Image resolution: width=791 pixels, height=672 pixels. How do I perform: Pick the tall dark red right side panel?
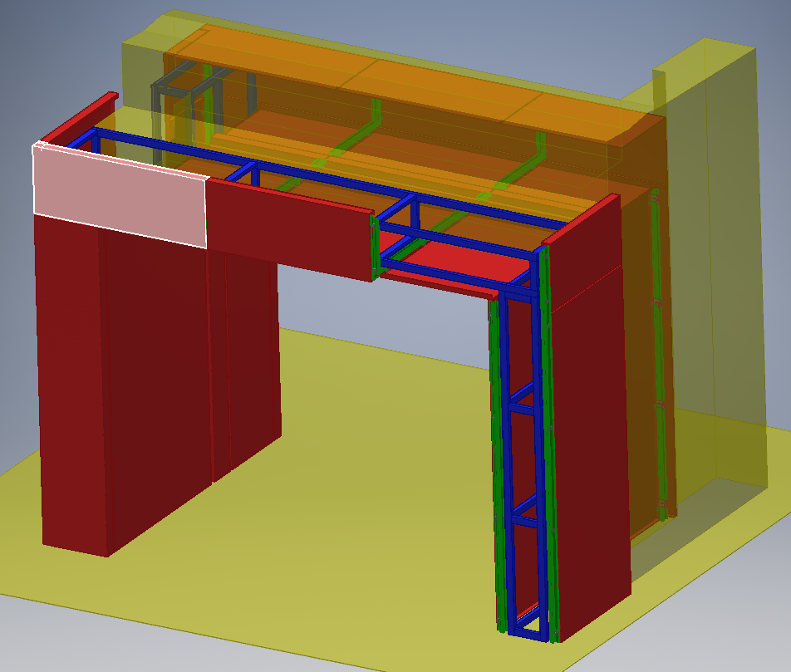pos(588,432)
